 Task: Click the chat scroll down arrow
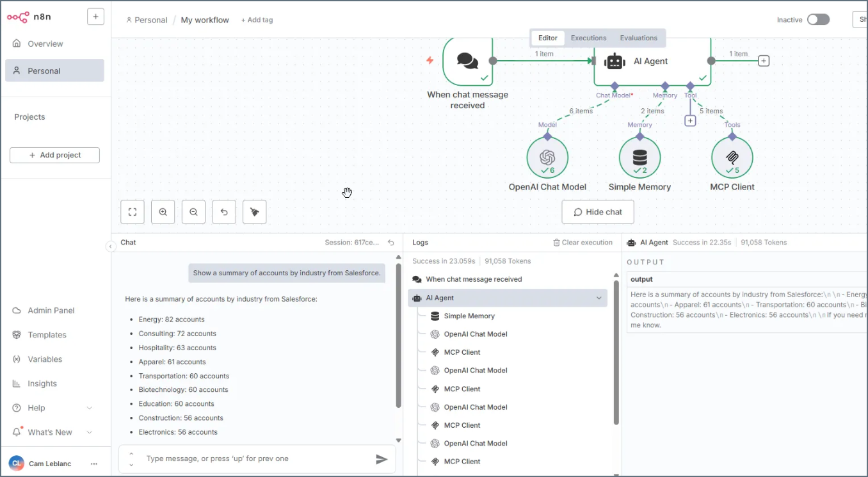point(398,440)
